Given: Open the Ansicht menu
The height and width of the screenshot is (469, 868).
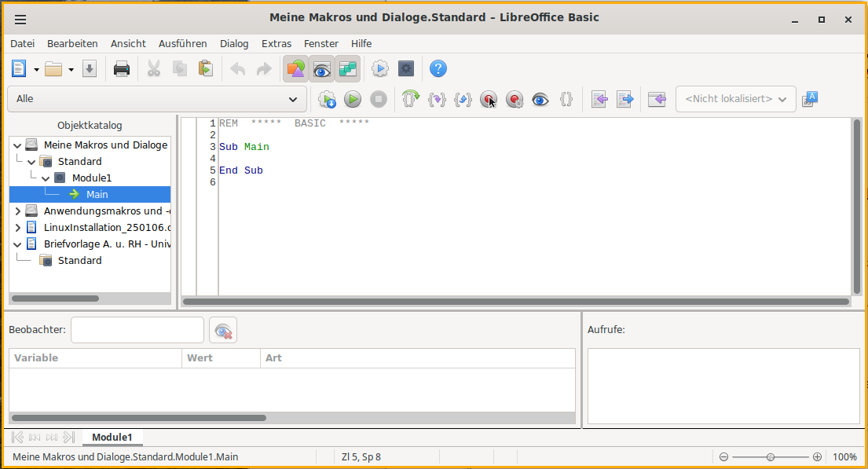Looking at the screenshot, I should point(128,44).
